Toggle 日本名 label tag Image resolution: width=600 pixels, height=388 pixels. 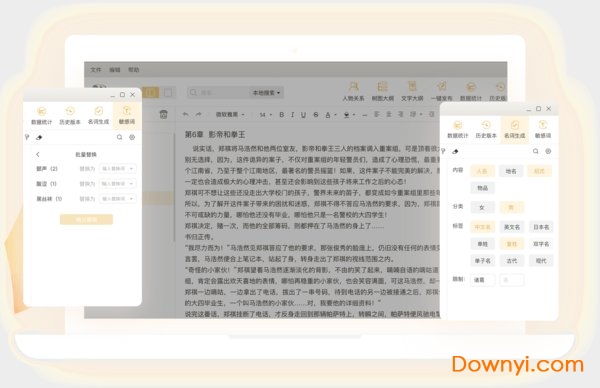541,227
